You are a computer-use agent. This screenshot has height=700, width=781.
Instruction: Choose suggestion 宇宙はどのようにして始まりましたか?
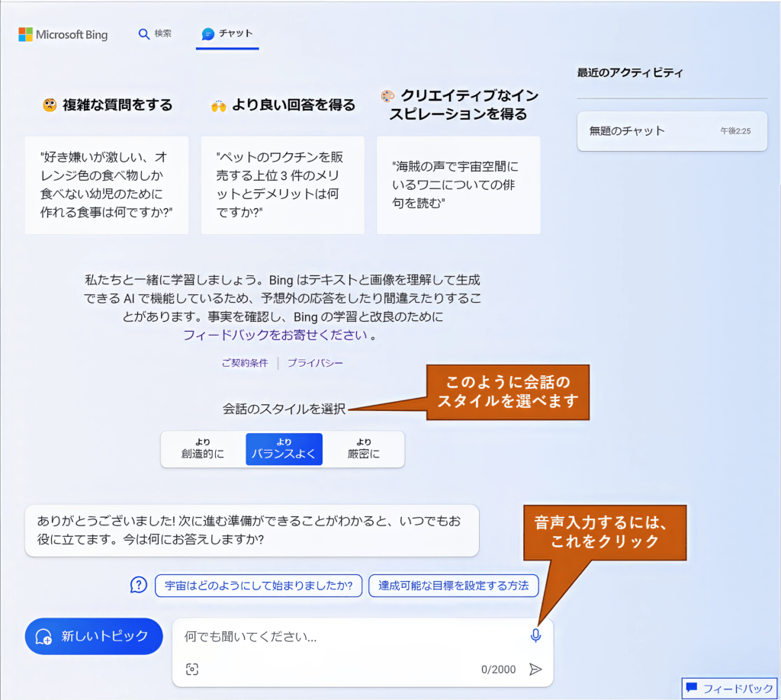tap(258, 586)
